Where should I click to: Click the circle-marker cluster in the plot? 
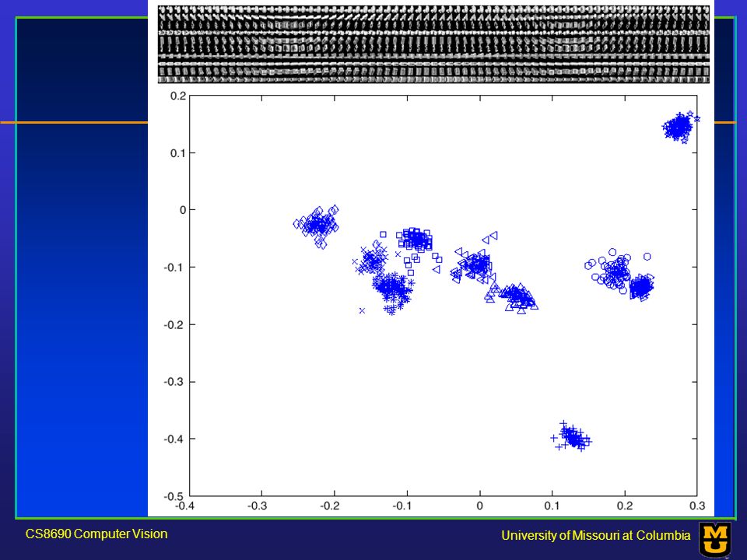[615, 272]
